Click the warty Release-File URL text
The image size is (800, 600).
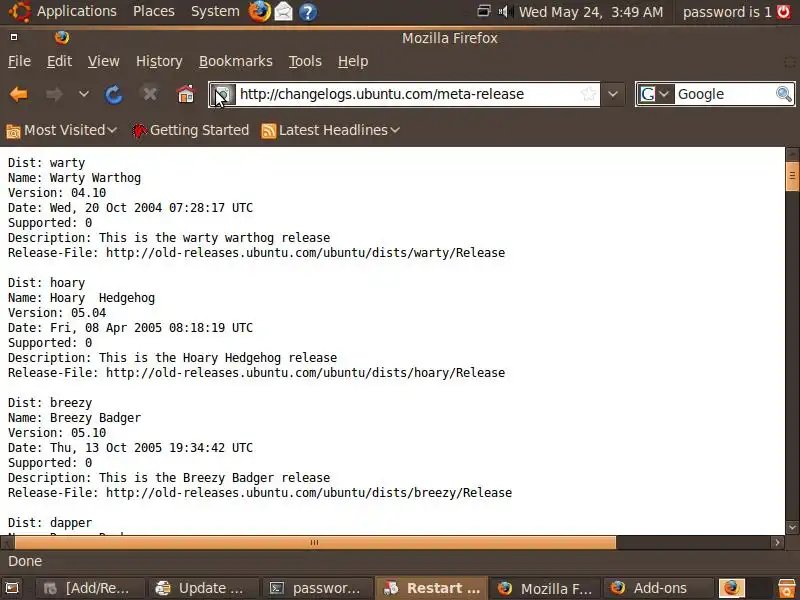pyautogui.click(x=305, y=253)
